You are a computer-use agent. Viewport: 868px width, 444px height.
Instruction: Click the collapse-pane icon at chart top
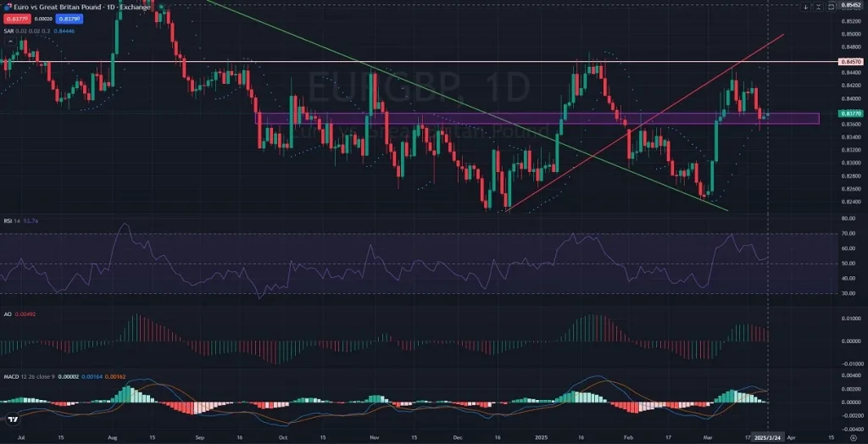click(818, 7)
